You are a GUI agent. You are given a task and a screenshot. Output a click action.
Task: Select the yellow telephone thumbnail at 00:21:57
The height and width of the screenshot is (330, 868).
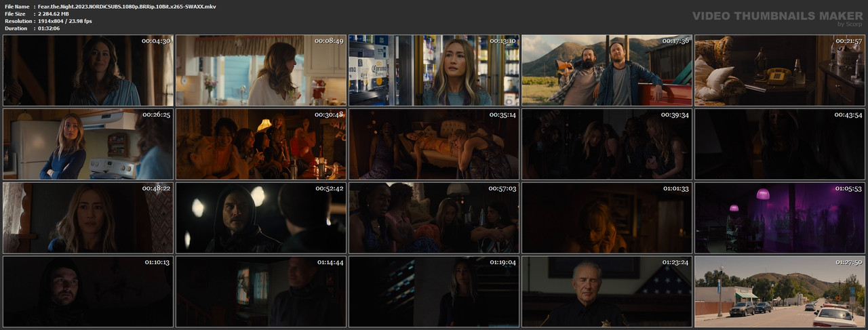779,70
